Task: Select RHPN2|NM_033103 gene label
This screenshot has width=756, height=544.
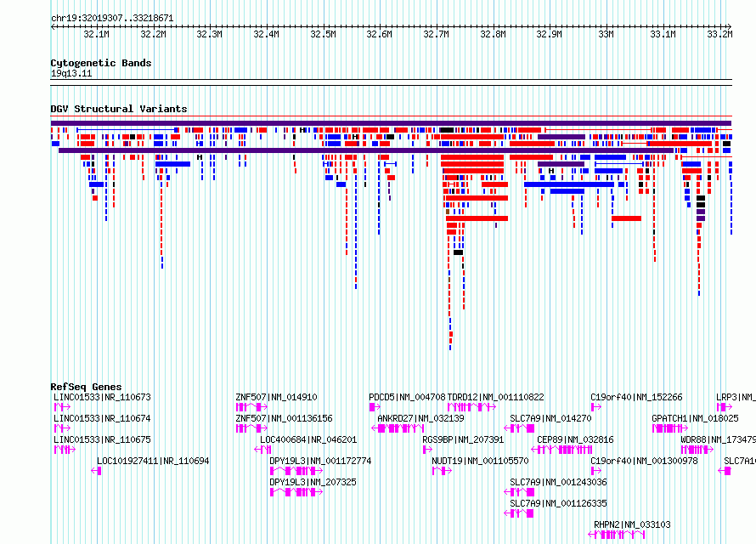Action: click(x=632, y=524)
